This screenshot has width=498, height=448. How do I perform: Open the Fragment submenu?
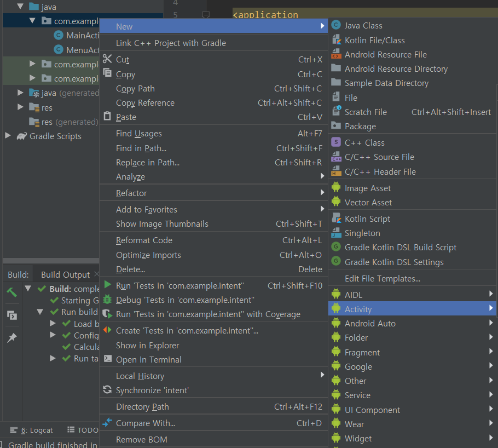click(412, 352)
